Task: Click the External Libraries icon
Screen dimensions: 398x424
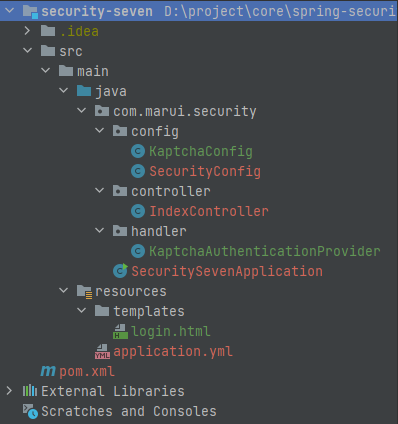Action: [30, 391]
